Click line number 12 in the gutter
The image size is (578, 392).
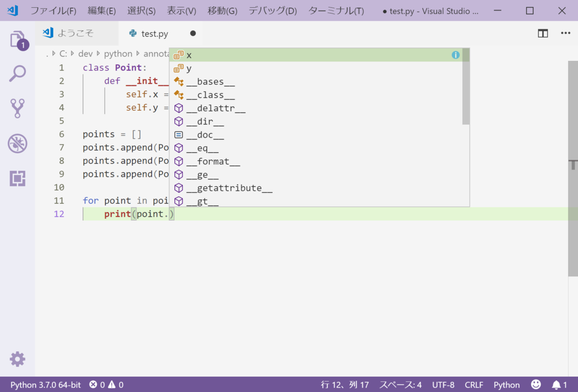click(x=59, y=214)
